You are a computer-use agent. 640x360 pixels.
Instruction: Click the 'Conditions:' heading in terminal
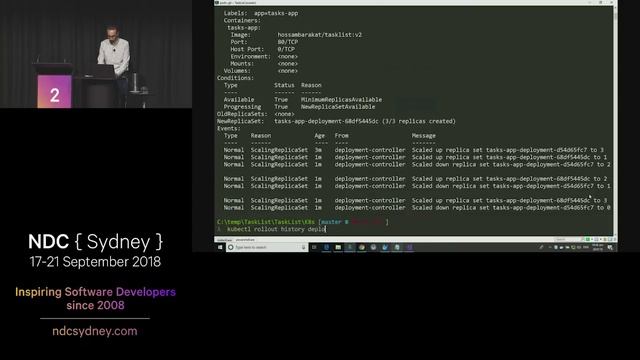point(235,78)
